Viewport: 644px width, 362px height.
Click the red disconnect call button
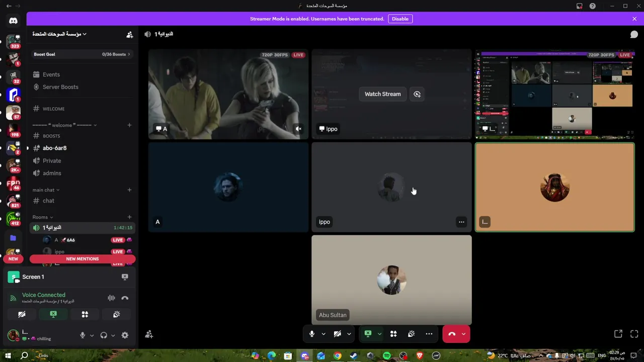click(x=451, y=334)
